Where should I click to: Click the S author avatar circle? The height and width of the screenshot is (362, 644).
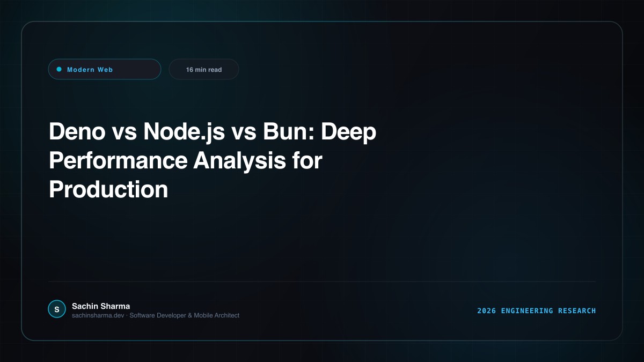pyautogui.click(x=57, y=309)
